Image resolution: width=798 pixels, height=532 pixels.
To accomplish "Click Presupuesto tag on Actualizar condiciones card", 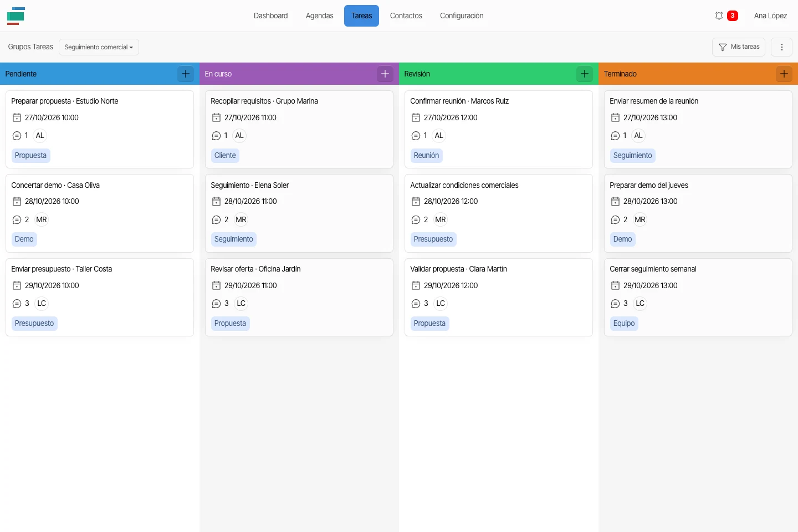I will 433,239.
